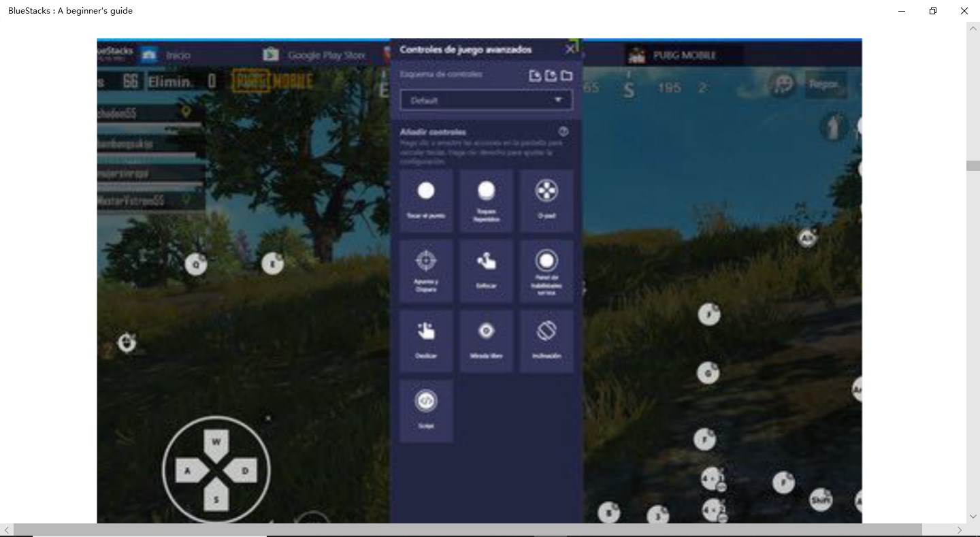
Task: Add the Enfocar zoom control
Action: [486, 271]
